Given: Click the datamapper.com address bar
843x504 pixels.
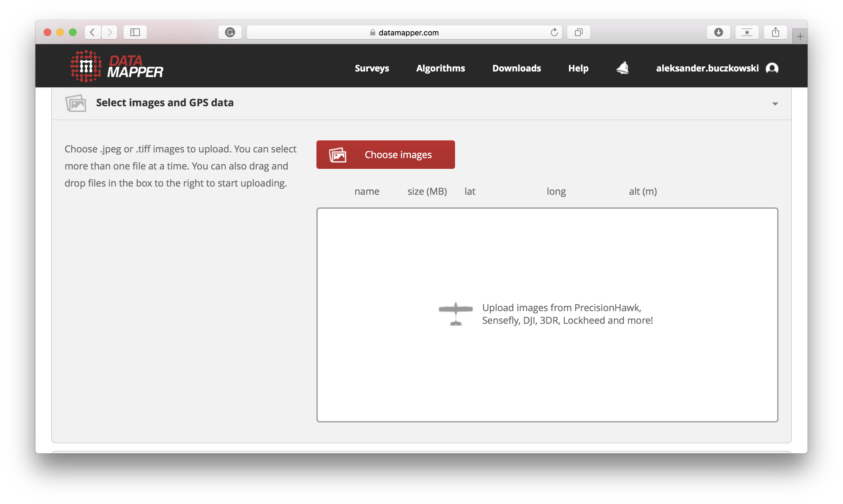Looking at the screenshot, I should 404,33.
